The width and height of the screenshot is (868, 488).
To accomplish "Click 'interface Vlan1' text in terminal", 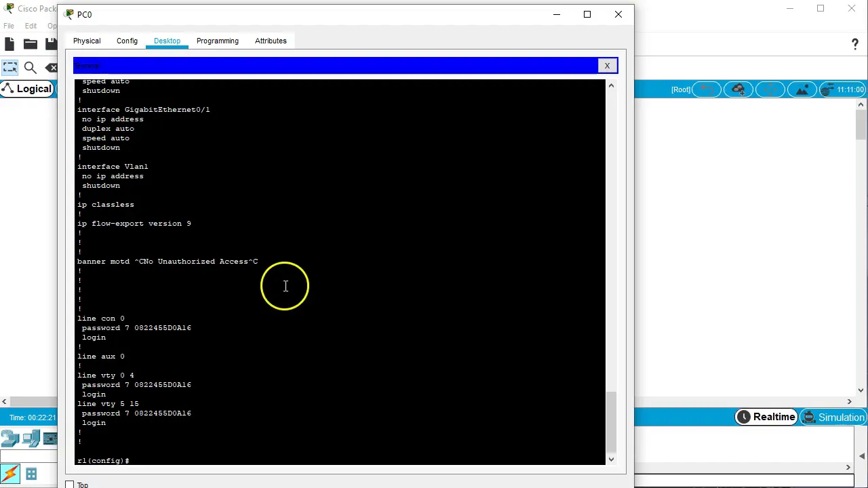I will 113,167.
